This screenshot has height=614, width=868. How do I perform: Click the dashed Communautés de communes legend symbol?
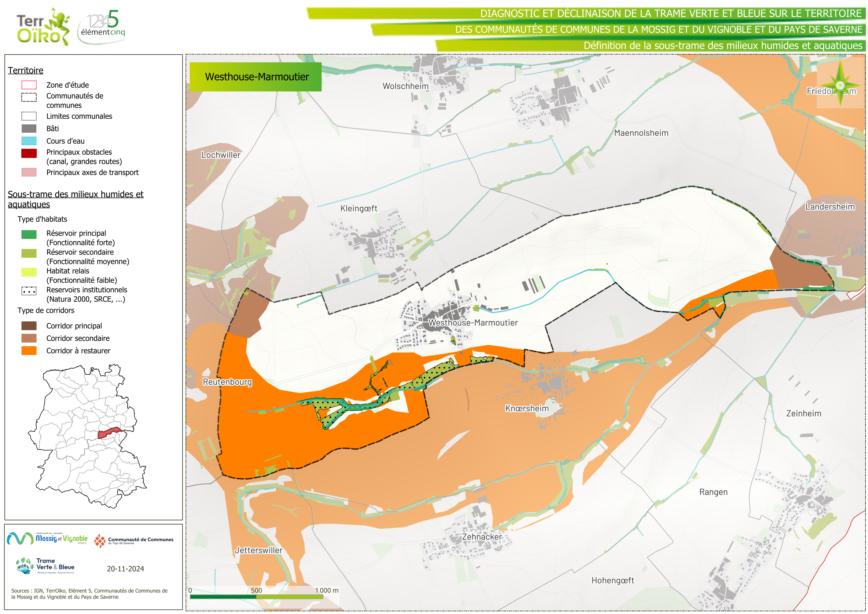(x=29, y=97)
